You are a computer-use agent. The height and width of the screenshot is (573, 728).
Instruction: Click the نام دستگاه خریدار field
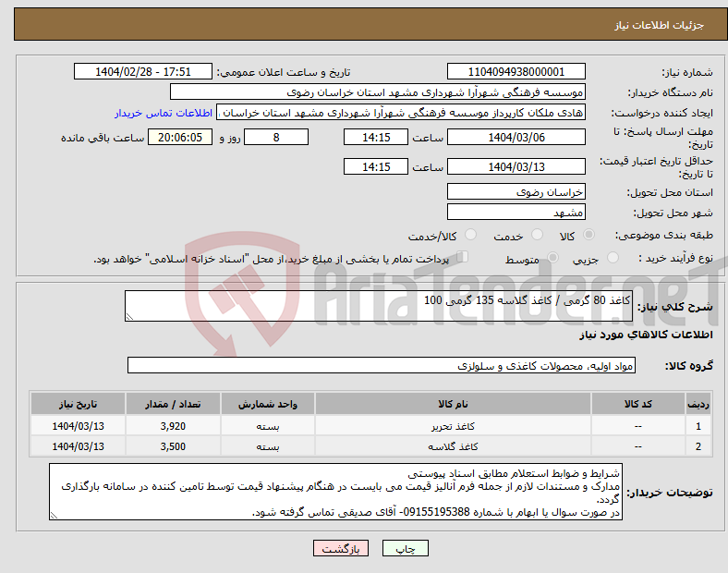click(x=378, y=91)
